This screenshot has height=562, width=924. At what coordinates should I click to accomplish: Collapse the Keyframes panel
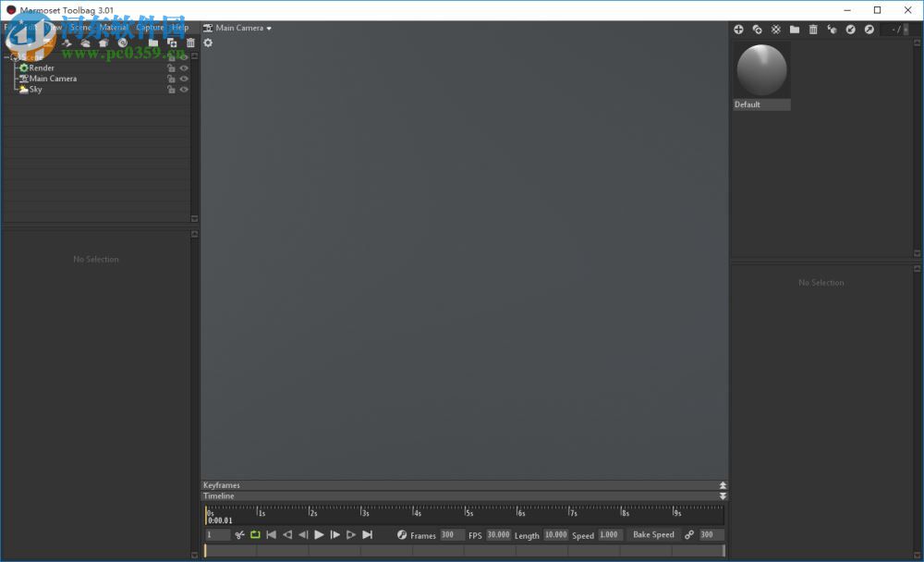click(723, 484)
